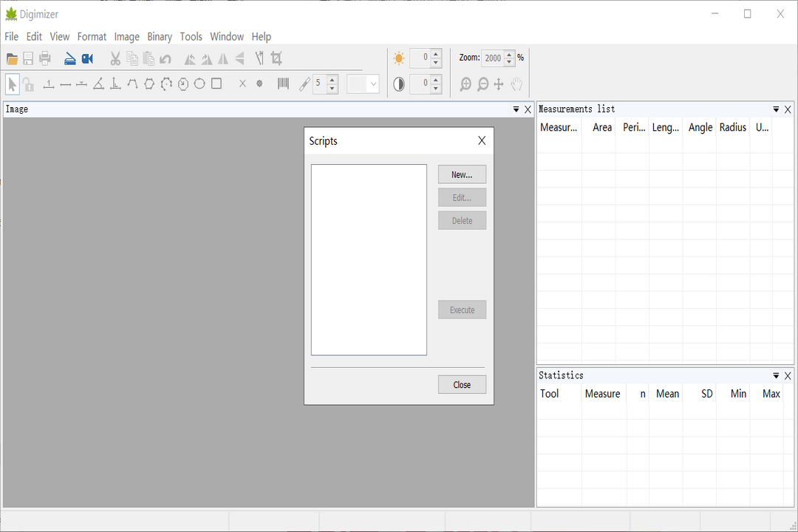This screenshot has height=532, width=798.
Task: Open the color dropdown in the toolbar
Action: coord(363,84)
